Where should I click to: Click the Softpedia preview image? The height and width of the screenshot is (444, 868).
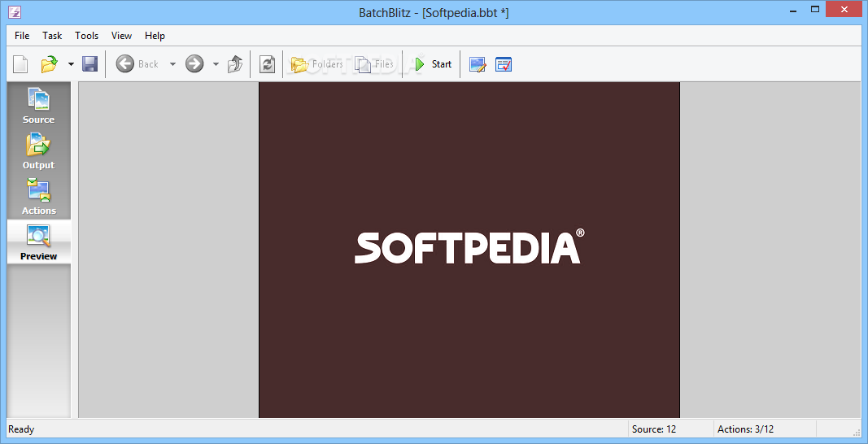click(x=469, y=250)
